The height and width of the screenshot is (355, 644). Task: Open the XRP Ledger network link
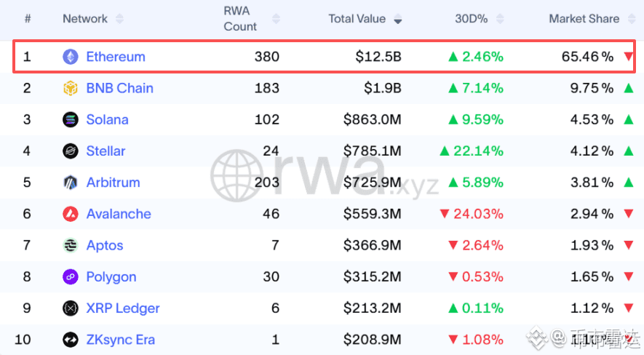[x=123, y=308]
